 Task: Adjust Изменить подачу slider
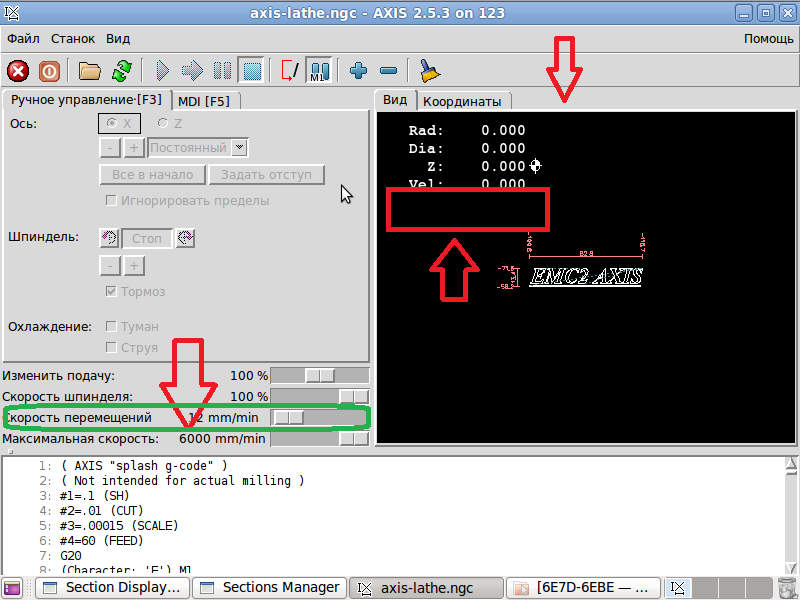[x=320, y=376]
